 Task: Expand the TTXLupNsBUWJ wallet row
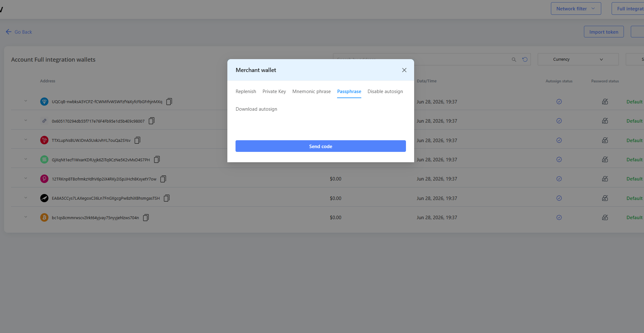[x=26, y=140]
